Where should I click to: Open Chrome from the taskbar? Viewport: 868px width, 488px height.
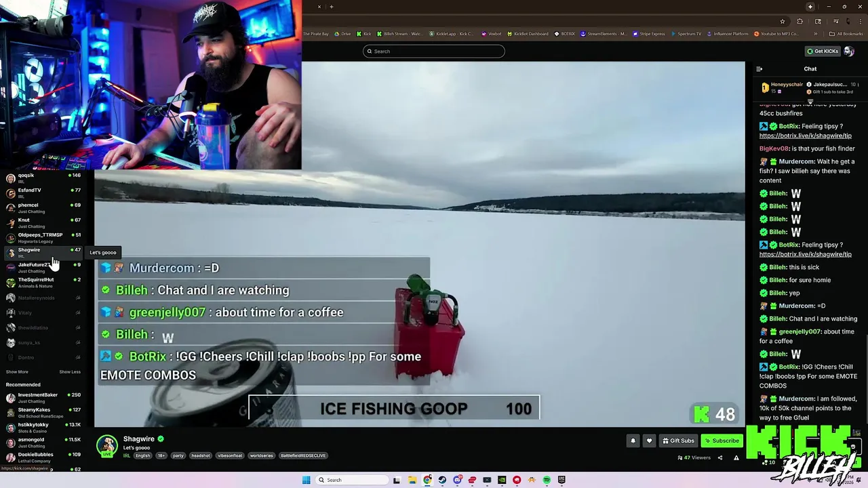pyautogui.click(x=427, y=480)
